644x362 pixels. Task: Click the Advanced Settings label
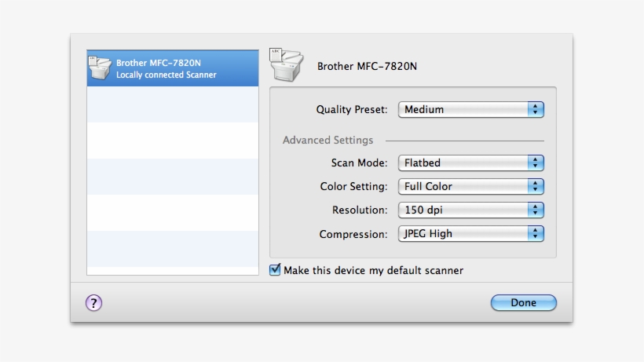pos(327,140)
